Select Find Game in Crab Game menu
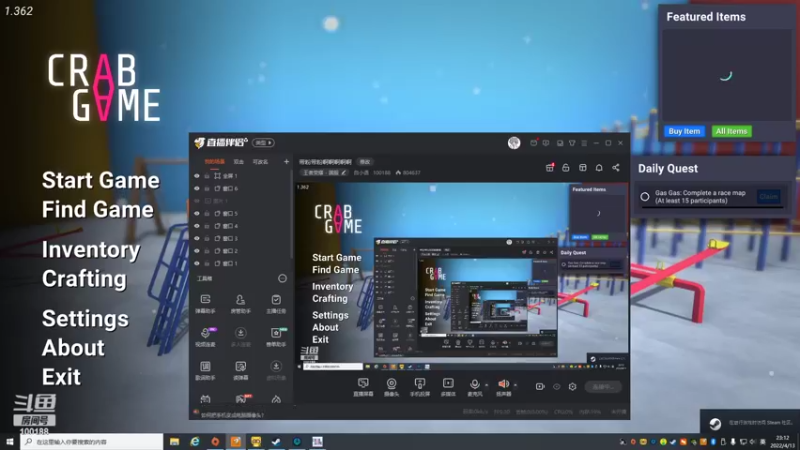 point(97,209)
